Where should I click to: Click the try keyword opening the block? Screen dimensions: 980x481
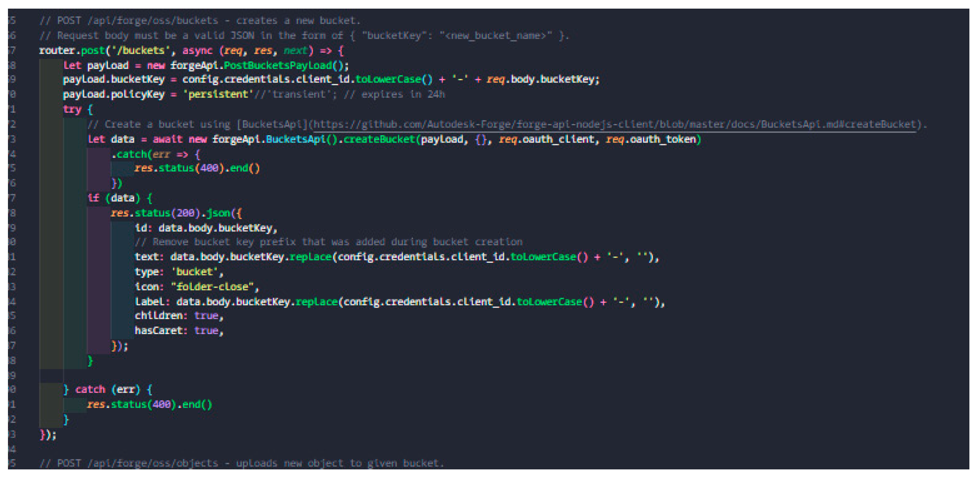(x=72, y=110)
